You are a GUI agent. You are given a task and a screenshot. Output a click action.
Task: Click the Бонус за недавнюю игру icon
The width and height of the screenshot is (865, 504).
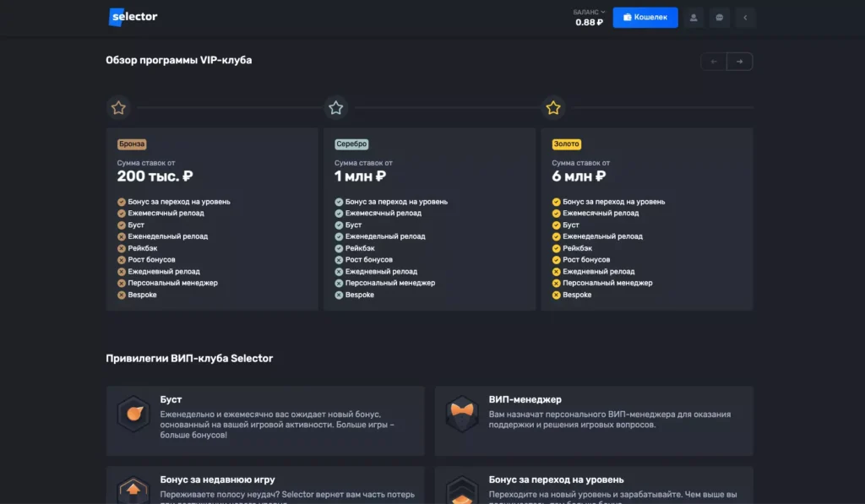tap(133, 490)
